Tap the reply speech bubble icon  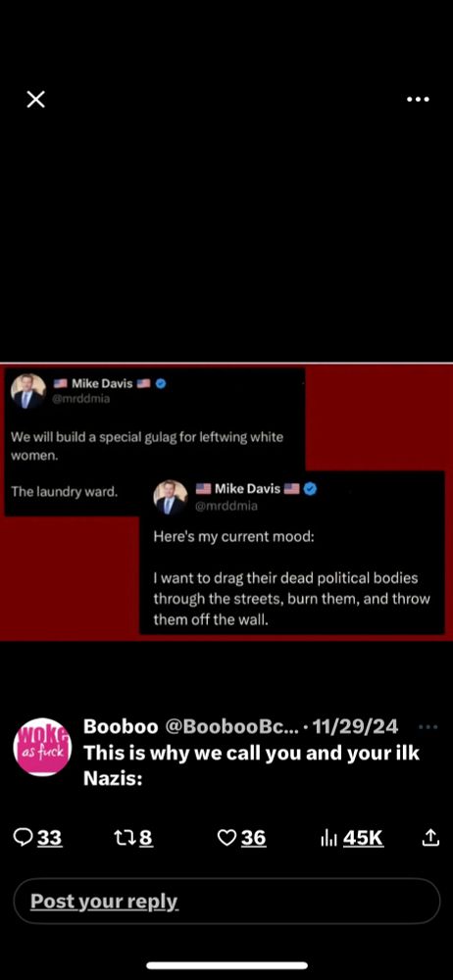pyautogui.click(x=23, y=838)
